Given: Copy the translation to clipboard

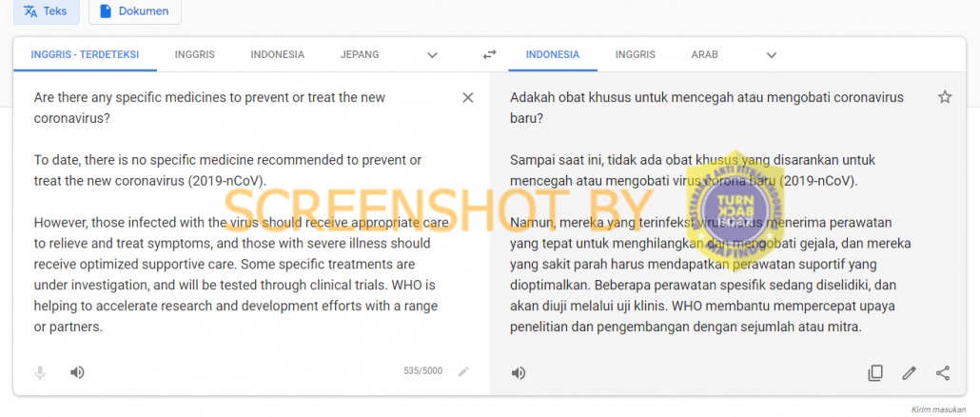Looking at the screenshot, I should 875,373.
